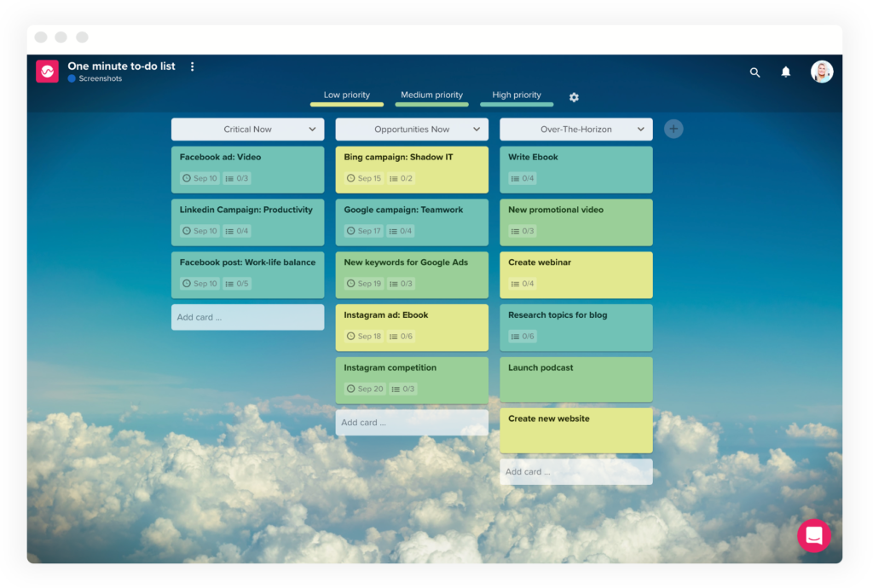Click Sep 19 date on New keywords card

[363, 284]
